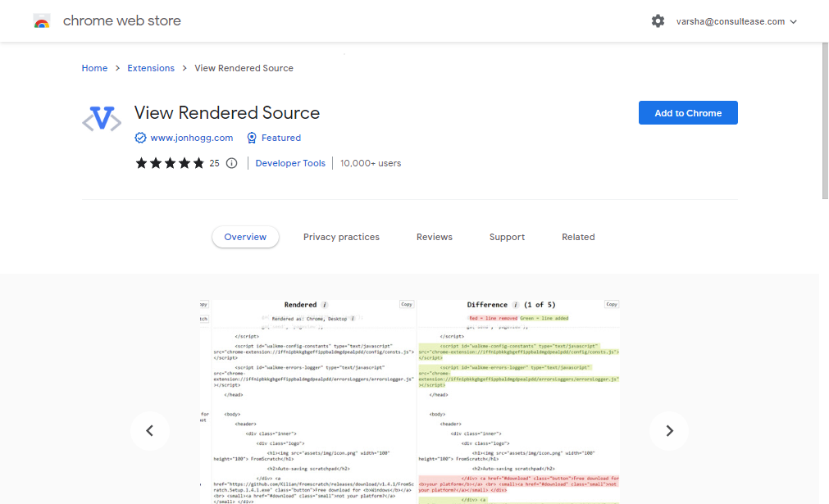The width and height of the screenshot is (829, 504).
Task: Advance to next screenshot with right arrow
Action: 669,431
